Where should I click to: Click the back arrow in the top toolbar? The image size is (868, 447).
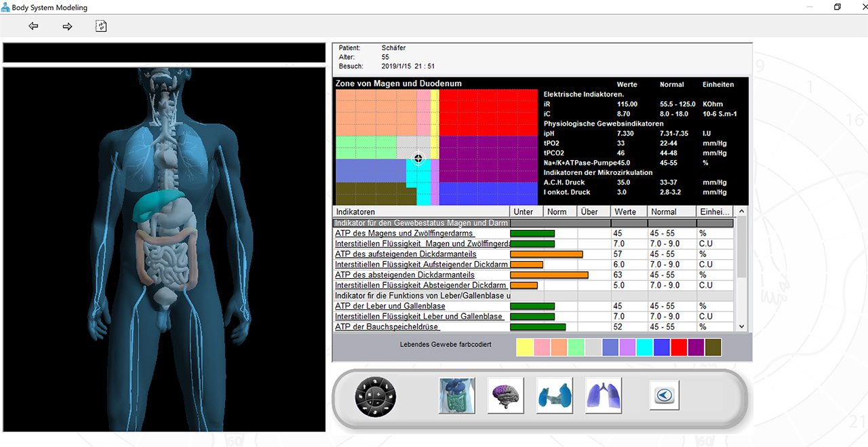tap(33, 26)
